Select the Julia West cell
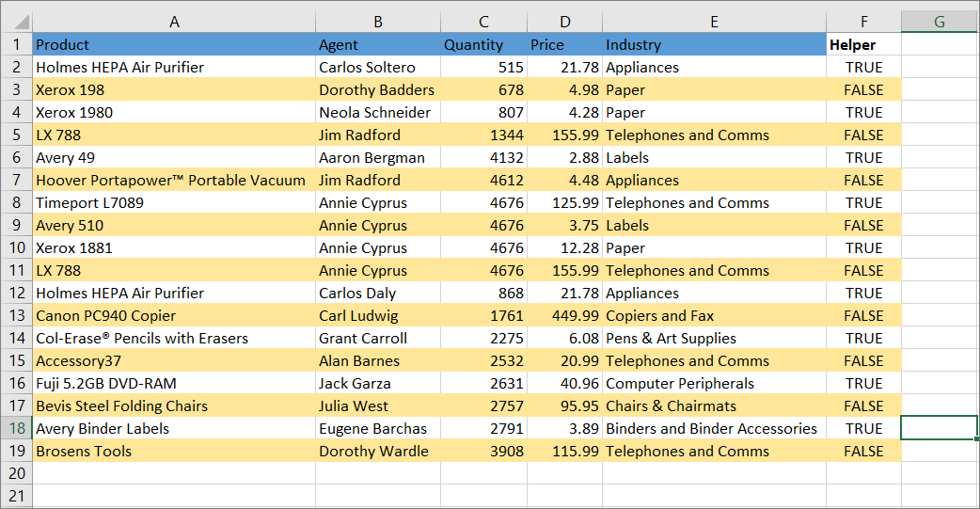Viewport: 980px width, 509px height. click(377, 406)
